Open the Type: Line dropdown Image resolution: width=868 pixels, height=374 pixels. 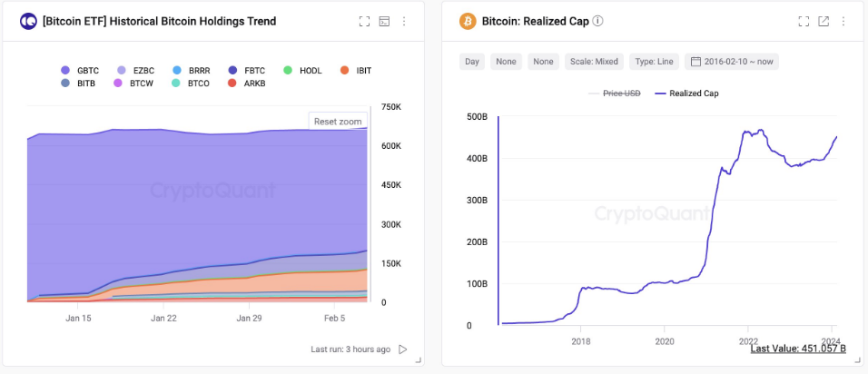[654, 62]
